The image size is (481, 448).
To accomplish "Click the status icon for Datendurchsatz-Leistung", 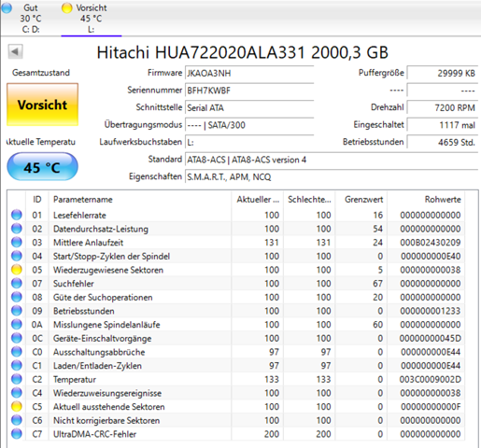I will 17,229.
